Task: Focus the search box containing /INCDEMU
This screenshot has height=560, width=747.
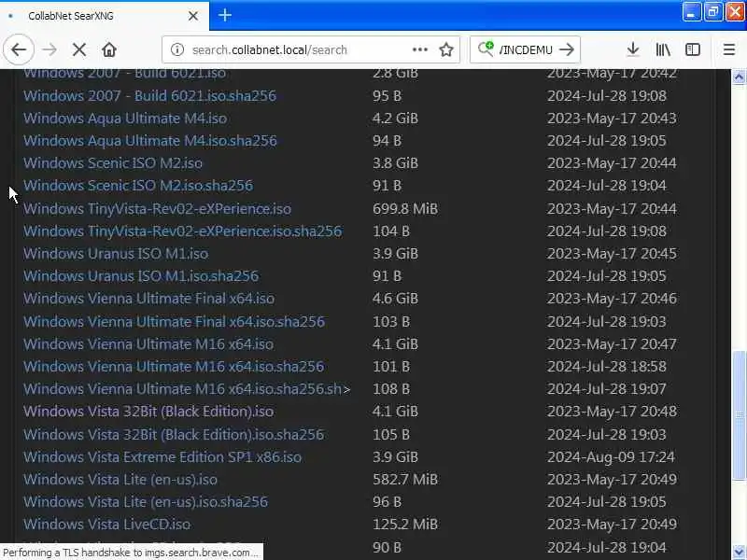Action: click(526, 49)
